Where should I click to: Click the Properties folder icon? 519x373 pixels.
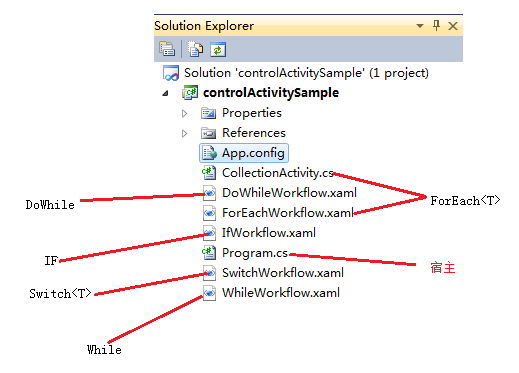point(209,113)
